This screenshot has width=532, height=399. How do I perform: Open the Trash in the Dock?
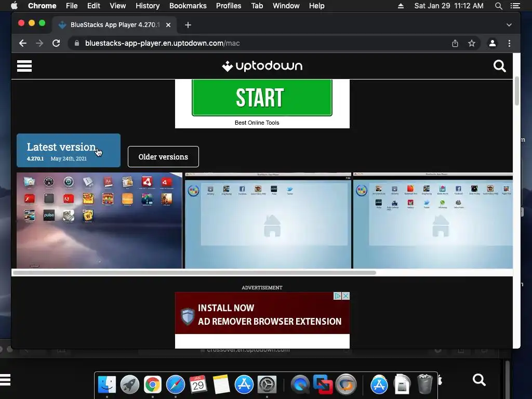(424, 384)
